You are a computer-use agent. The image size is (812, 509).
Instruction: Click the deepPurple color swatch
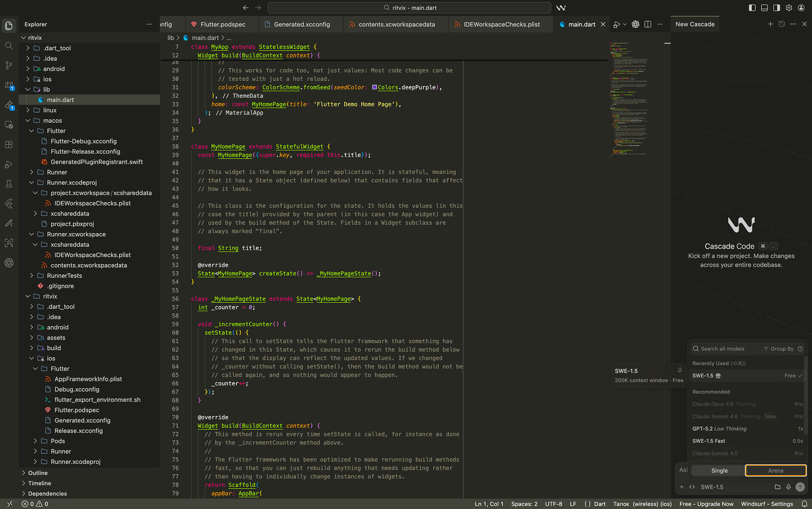coord(375,87)
